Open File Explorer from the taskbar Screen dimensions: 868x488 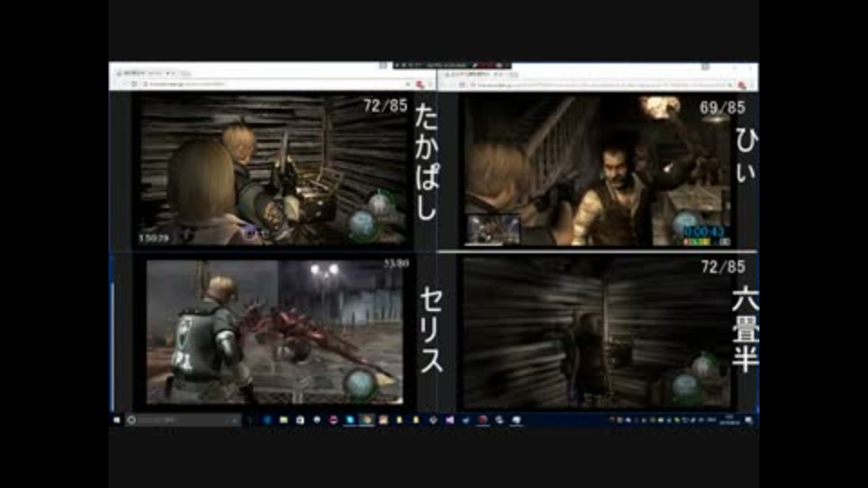point(283,420)
